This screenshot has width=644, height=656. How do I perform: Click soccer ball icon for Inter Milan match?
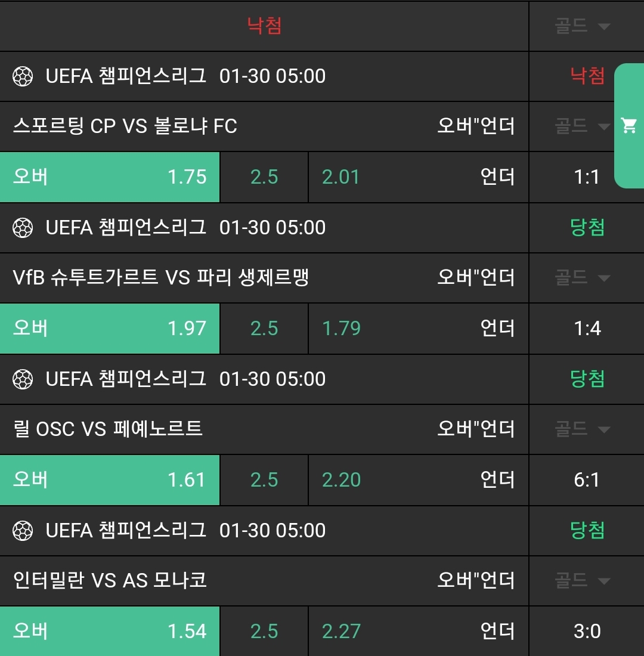(x=23, y=531)
